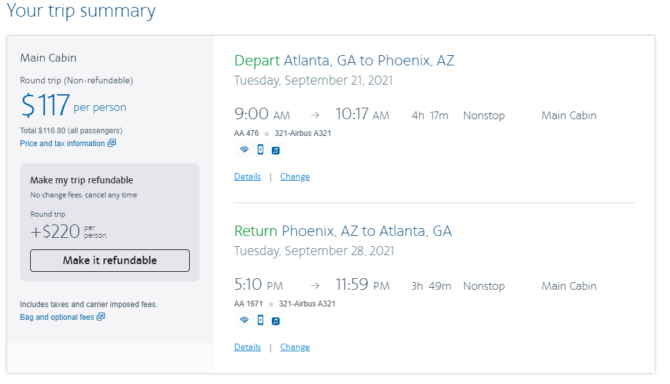
Task: Select the $117 per person price
Action: point(73,105)
